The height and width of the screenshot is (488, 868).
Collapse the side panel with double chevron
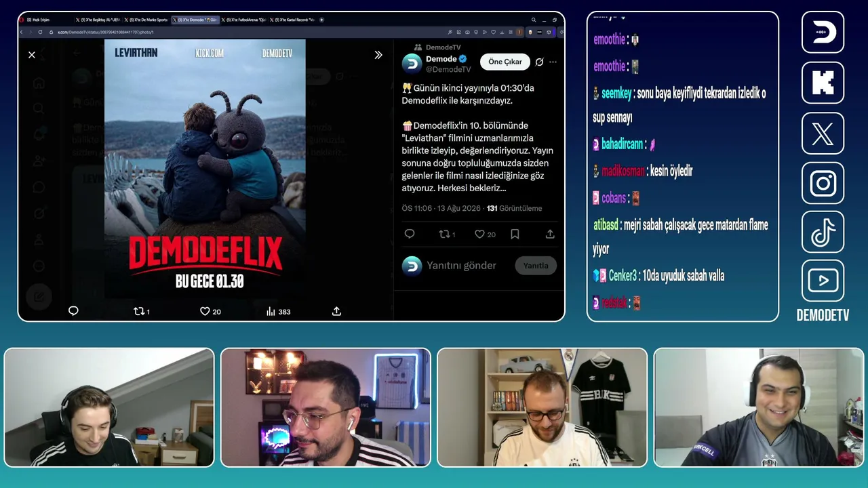378,55
